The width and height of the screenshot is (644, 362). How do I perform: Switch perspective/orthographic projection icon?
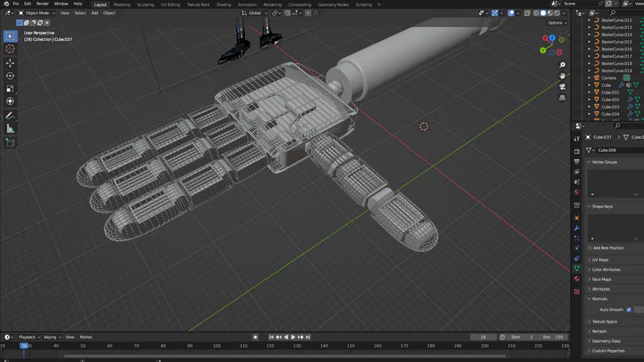click(562, 98)
